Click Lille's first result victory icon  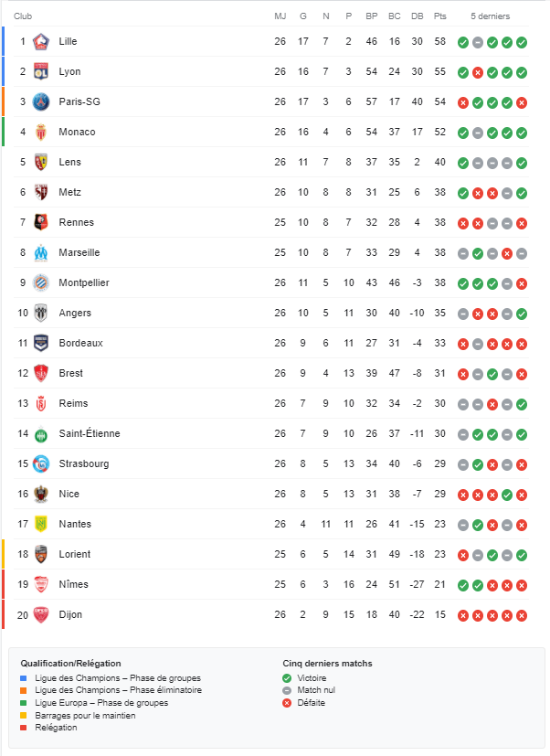pyautogui.click(x=463, y=42)
